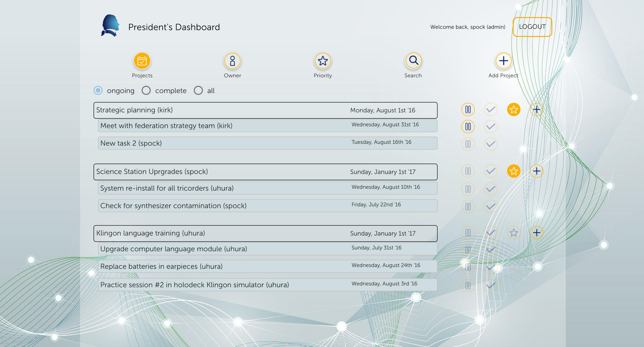Pause the Klingon language training project
This screenshot has height=347, width=644.
468,233
